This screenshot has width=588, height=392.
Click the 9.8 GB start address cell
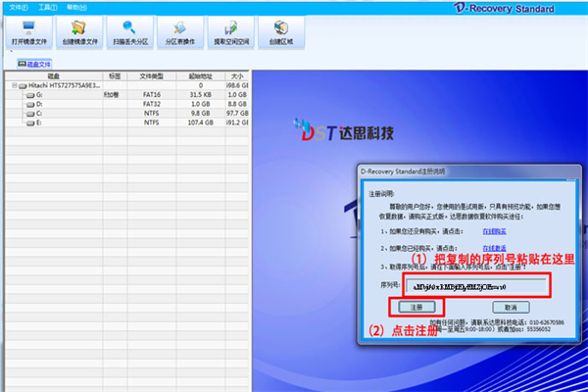[x=201, y=113]
